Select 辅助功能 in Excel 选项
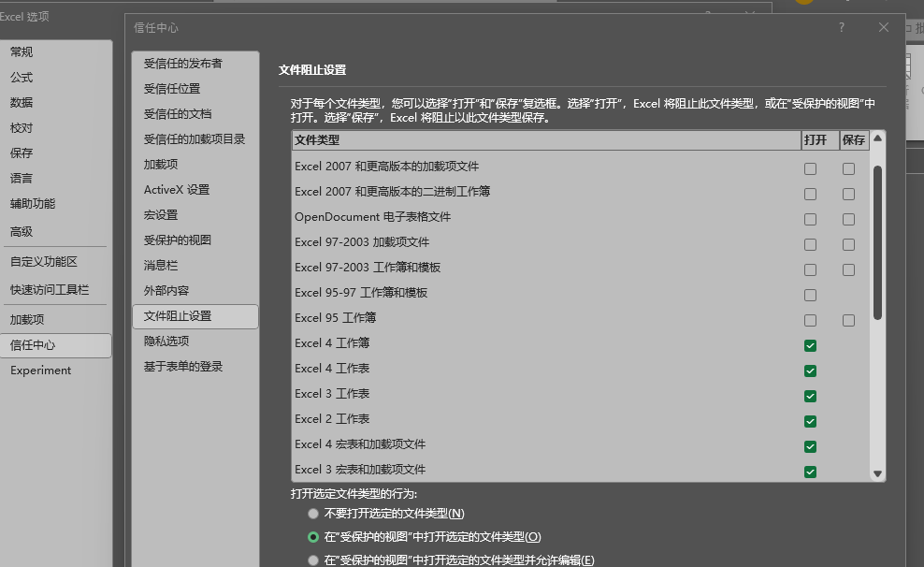The width and height of the screenshot is (924, 567). (55, 205)
